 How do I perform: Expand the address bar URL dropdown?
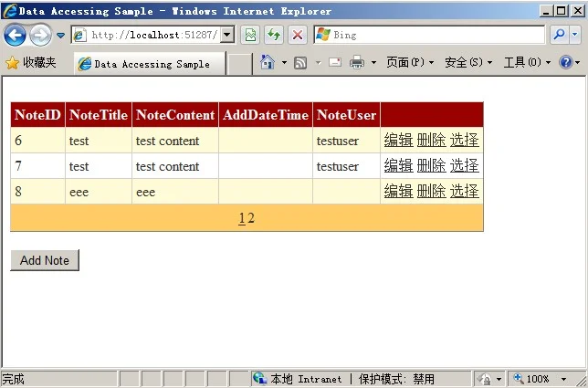coord(227,35)
